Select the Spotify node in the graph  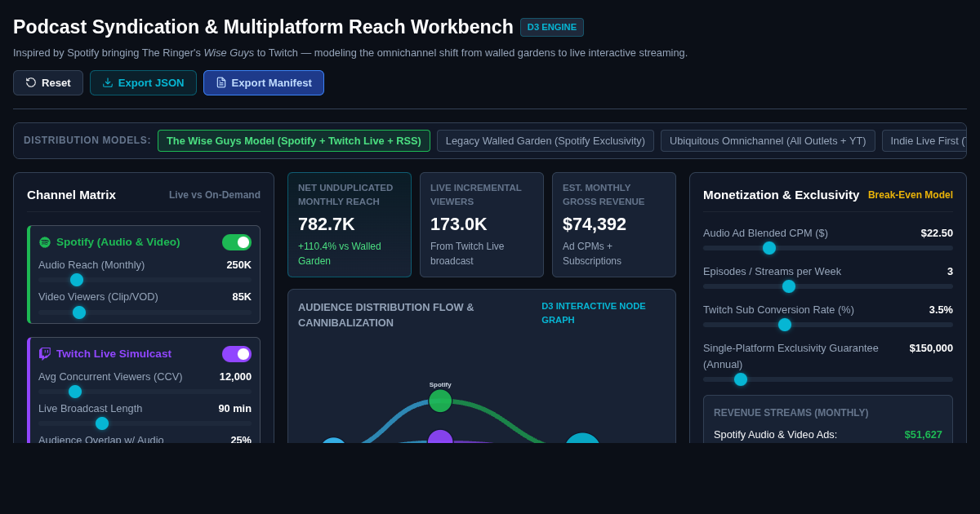[x=440, y=401]
